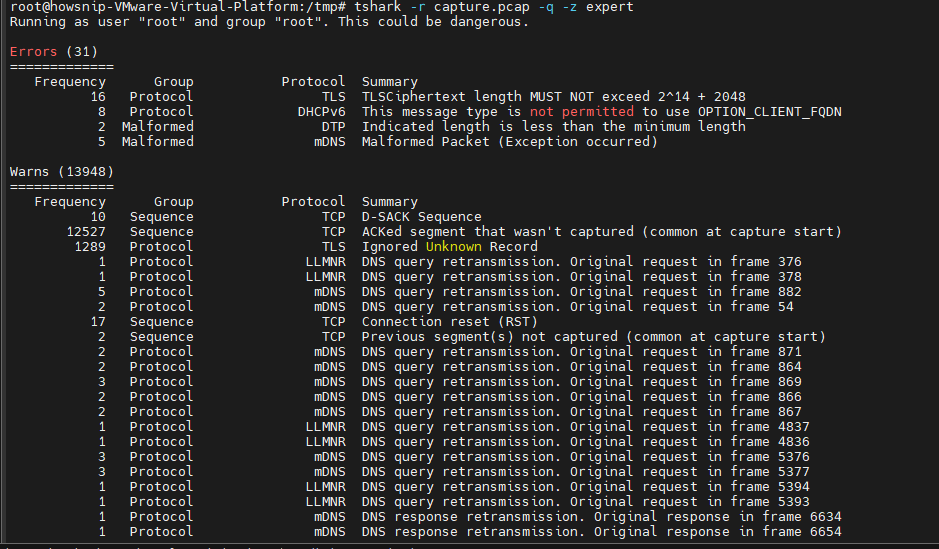This screenshot has height=549, width=939.
Task: Click the red 'Errors' heading text
Action: 34,51
